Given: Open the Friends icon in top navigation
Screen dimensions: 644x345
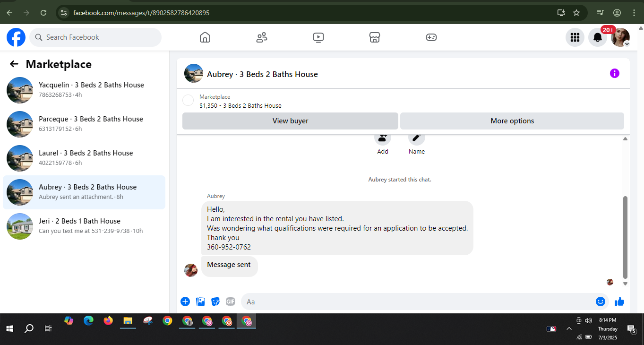Looking at the screenshot, I should click(262, 37).
